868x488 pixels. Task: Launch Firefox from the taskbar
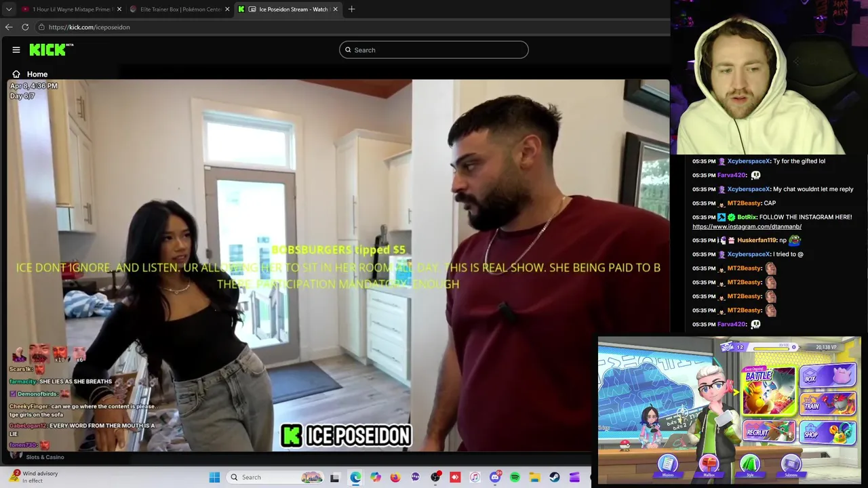395,477
